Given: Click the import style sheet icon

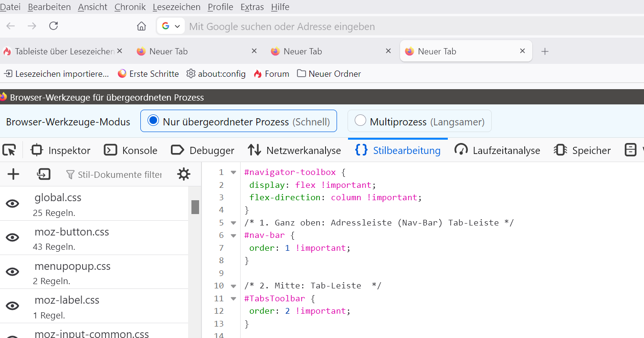Looking at the screenshot, I should click(43, 174).
